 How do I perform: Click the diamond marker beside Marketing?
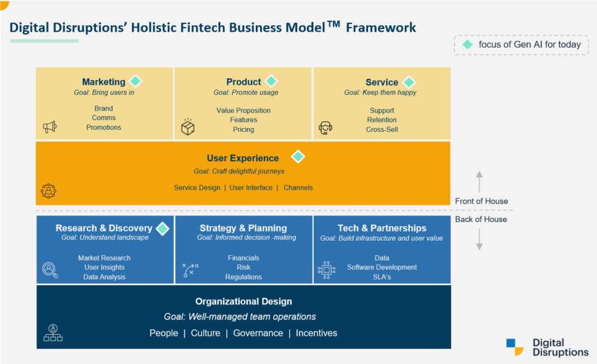(x=135, y=81)
